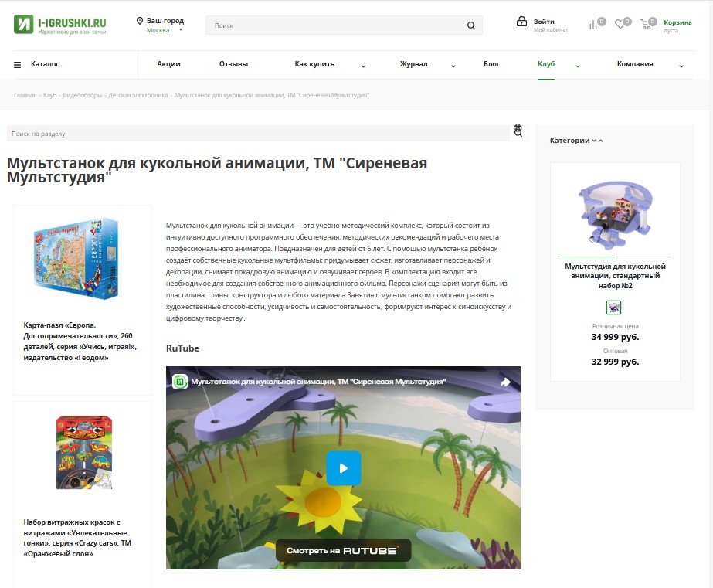Open the comparison bar chart icon
The height and width of the screenshot is (588, 713).
pyautogui.click(x=595, y=25)
